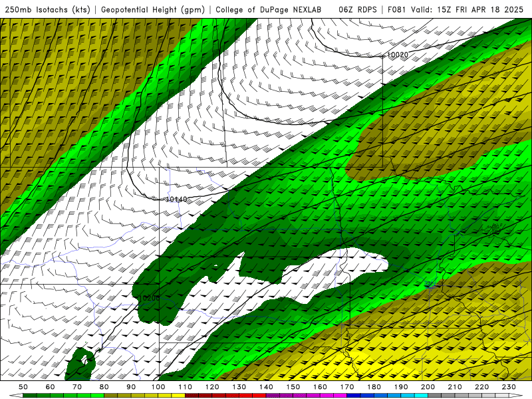This screenshot has height=399, width=532.
Task: Click the 'F081' forecast hour text
Action: (x=396, y=9)
